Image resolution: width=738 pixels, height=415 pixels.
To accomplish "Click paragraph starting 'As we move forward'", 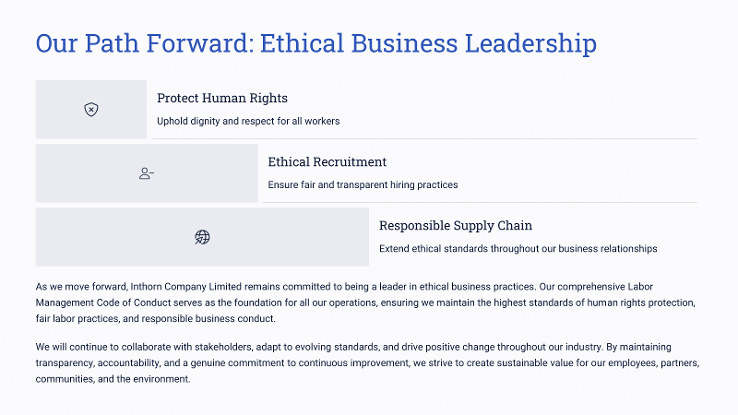I will (366, 303).
